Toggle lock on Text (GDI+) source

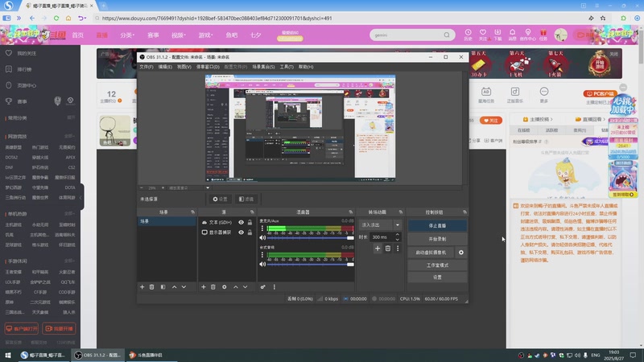pyautogui.click(x=250, y=222)
